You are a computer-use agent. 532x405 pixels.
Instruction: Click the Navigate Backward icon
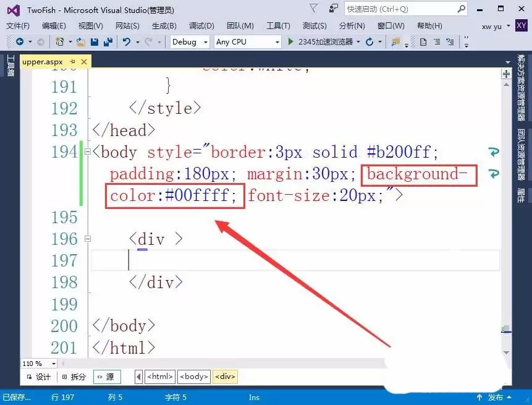(x=20, y=41)
